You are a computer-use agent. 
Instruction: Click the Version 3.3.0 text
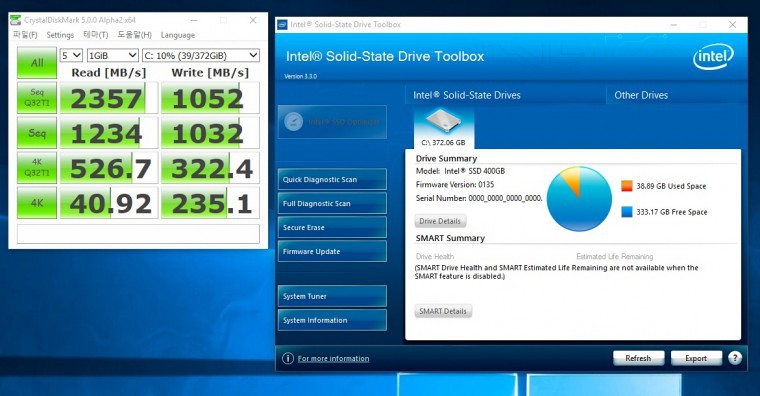[301, 77]
